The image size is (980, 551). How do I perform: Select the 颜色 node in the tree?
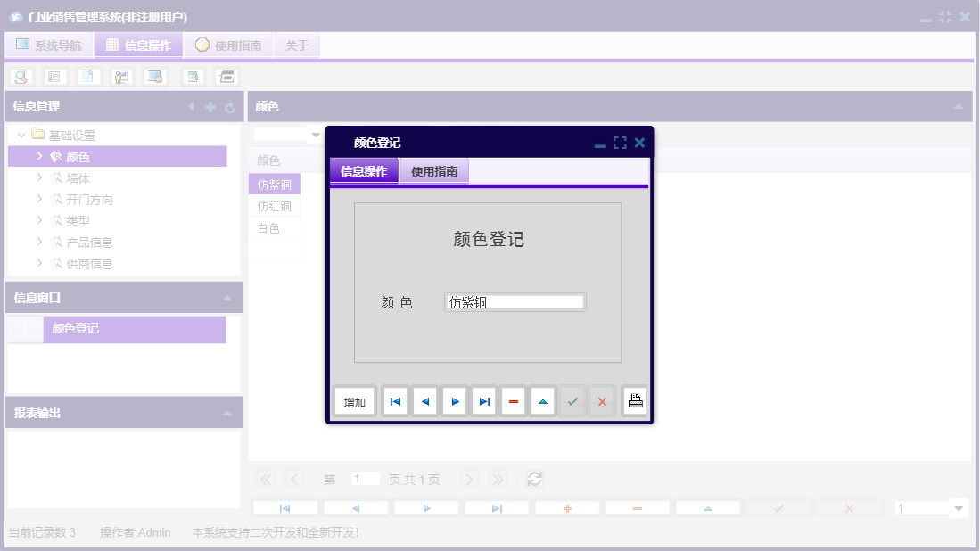click(77, 156)
